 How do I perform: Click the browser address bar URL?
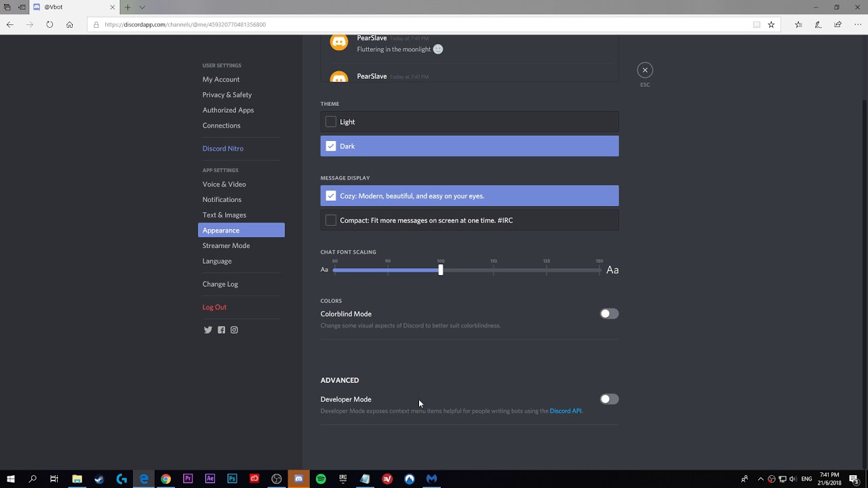pos(185,24)
